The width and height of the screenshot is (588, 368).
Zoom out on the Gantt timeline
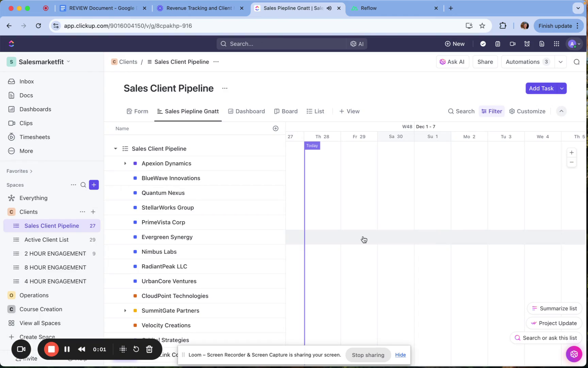572,163
